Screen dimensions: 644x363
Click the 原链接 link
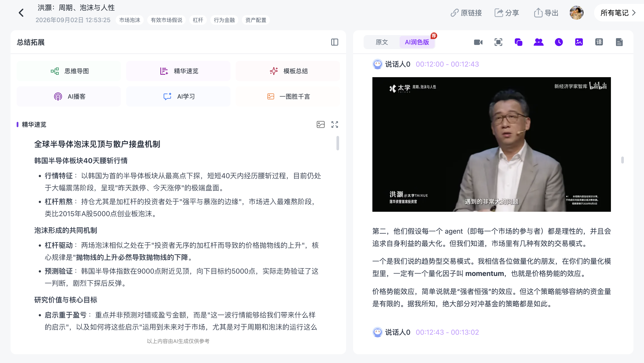(466, 13)
